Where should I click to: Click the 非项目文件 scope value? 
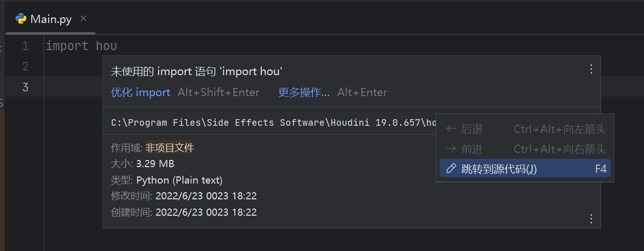point(169,148)
